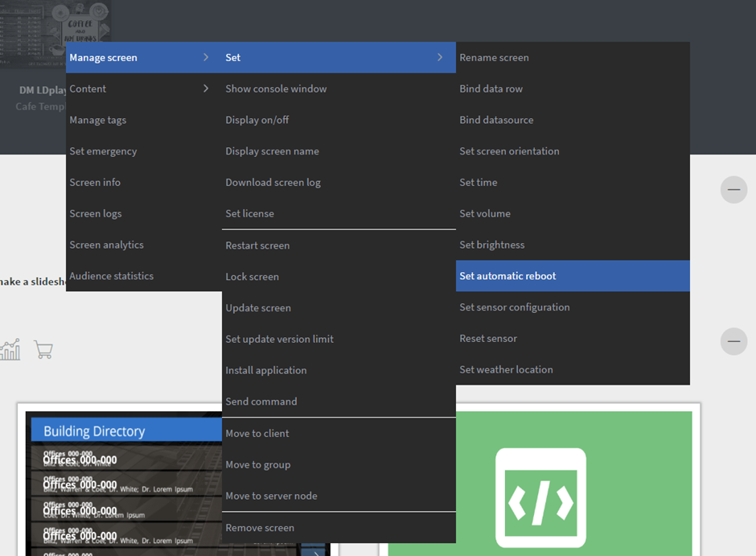Choose Remove screen option
The image size is (756, 556).
tap(339, 528)
